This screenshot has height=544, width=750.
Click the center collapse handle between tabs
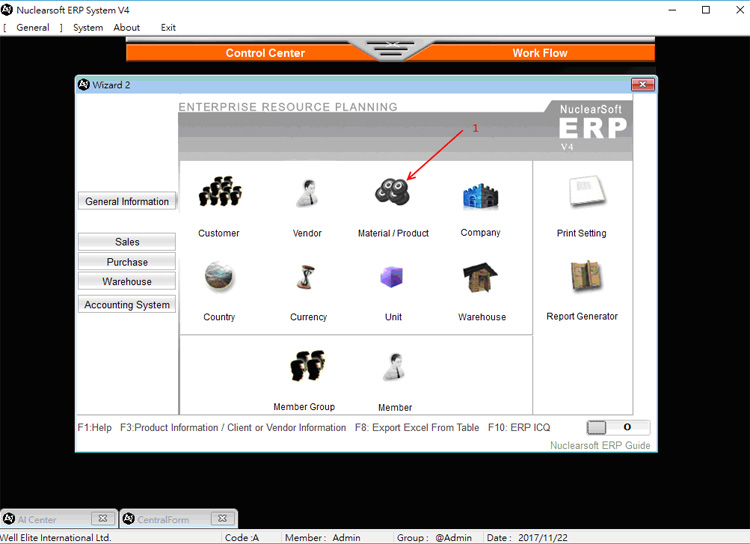tap(392, 50)
